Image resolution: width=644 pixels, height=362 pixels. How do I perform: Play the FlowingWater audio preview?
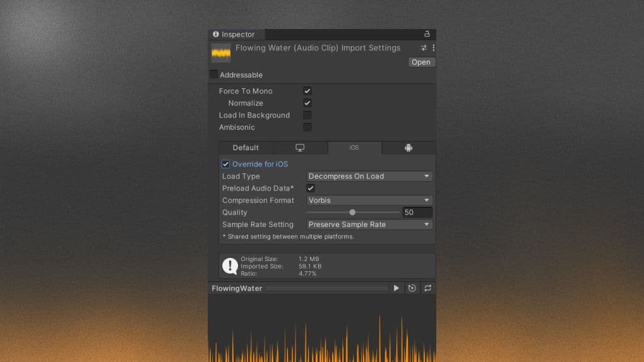397,288
